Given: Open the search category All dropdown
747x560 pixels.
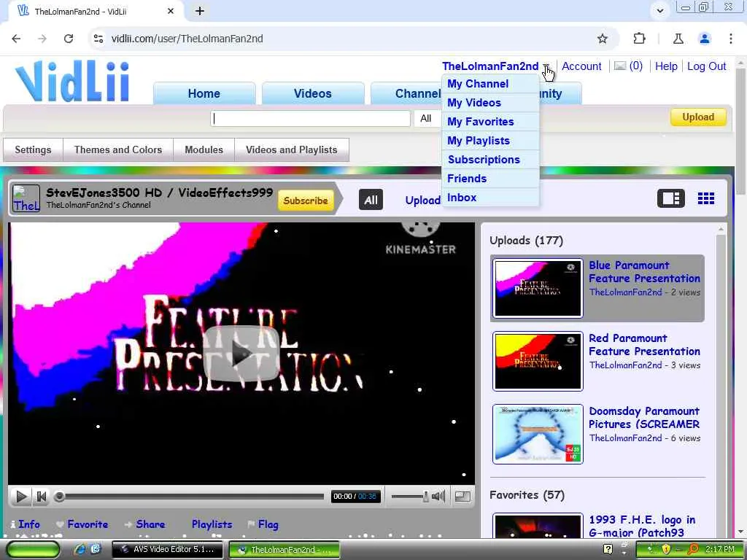Looking at the screenshot, I should (x=427, y=119).
